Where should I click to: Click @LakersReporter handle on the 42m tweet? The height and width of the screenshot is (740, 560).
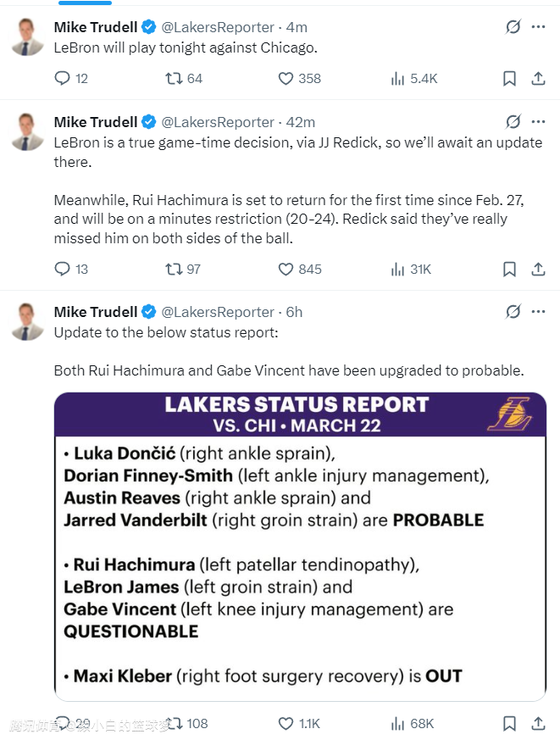(x=218, y=122)
